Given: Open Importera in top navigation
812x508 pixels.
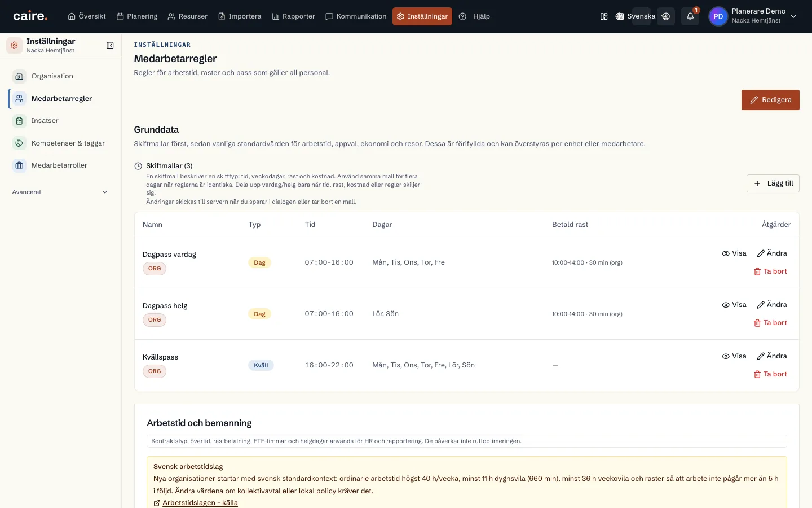Looking at the screenshot, I should (240, 16).
